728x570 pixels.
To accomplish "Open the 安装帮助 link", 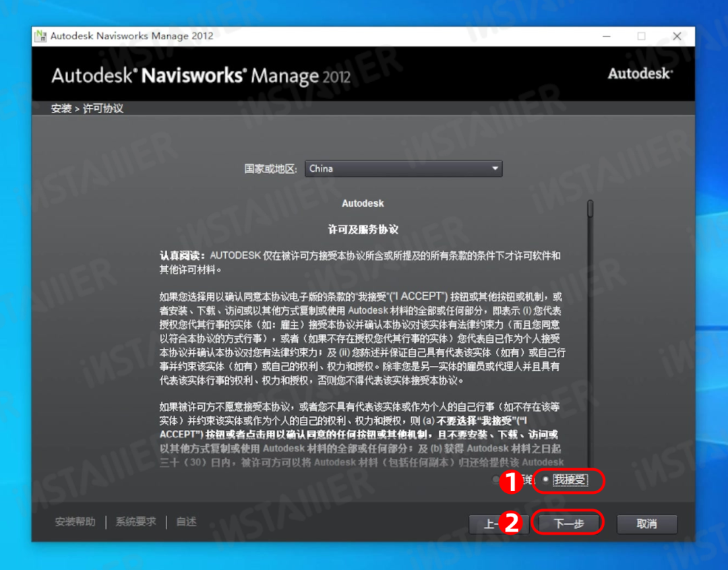I will point(75,521).
